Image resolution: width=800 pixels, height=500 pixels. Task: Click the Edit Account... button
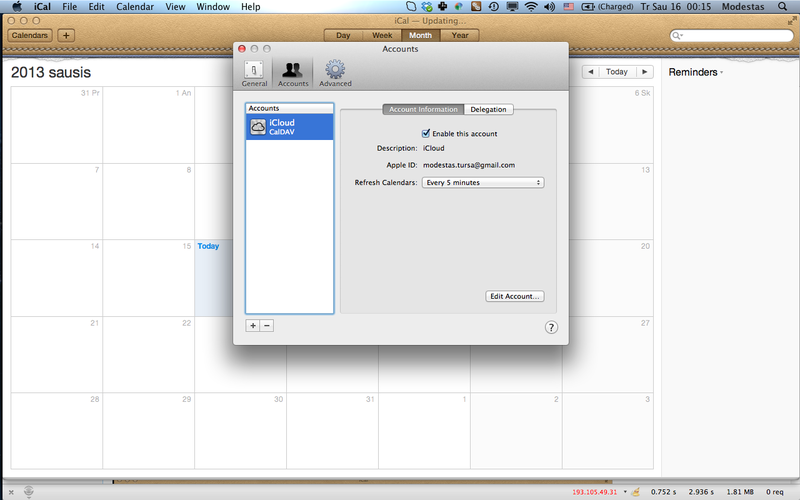point(514,296)
